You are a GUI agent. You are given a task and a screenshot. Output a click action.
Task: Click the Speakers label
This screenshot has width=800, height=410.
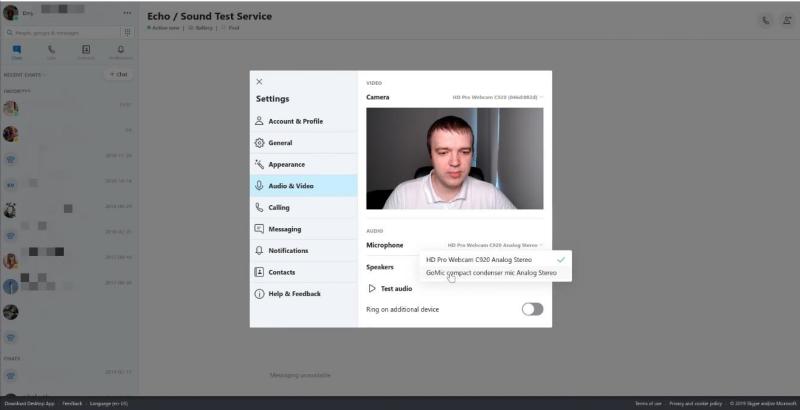(x=380, y=267)
